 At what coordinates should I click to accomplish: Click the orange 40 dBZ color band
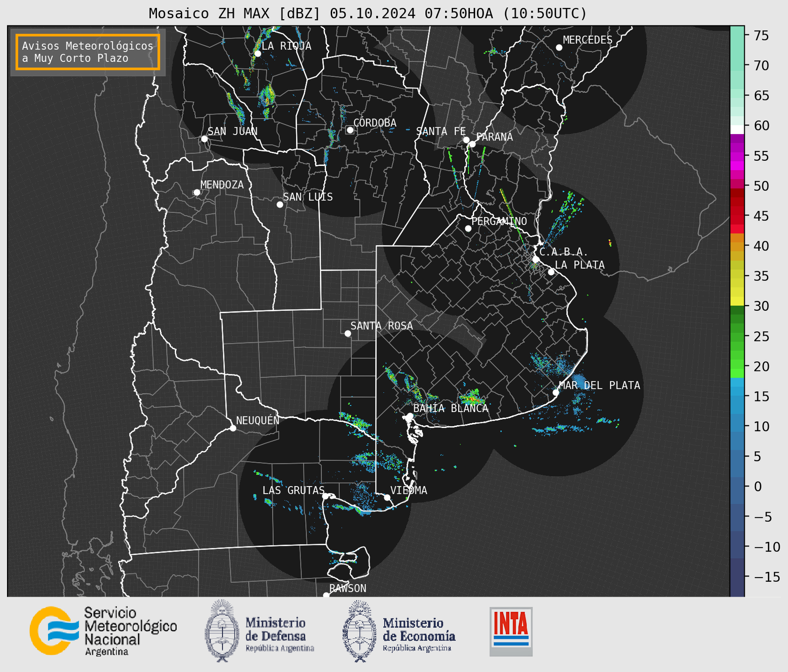(737, 246)
